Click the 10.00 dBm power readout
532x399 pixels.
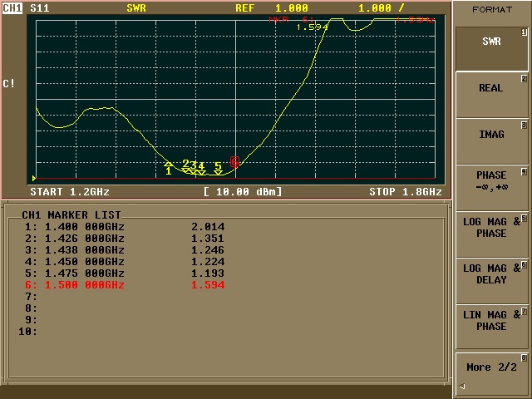(x=243, y=192)
